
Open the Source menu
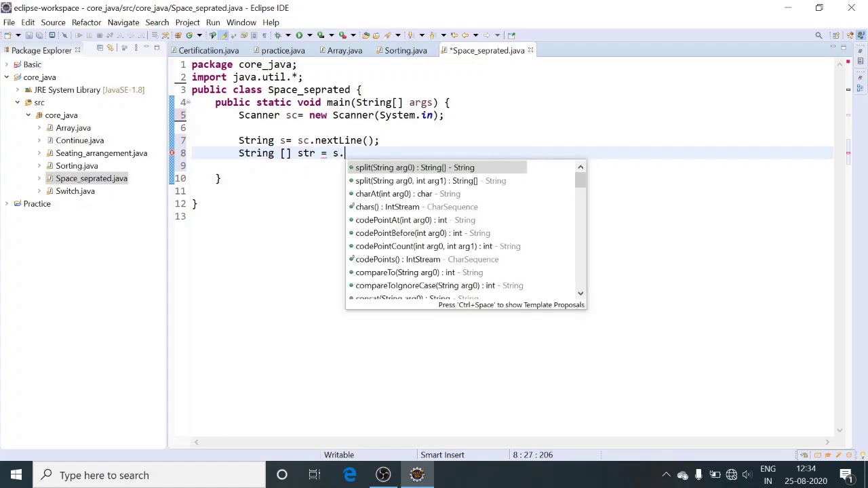point(53,22)
